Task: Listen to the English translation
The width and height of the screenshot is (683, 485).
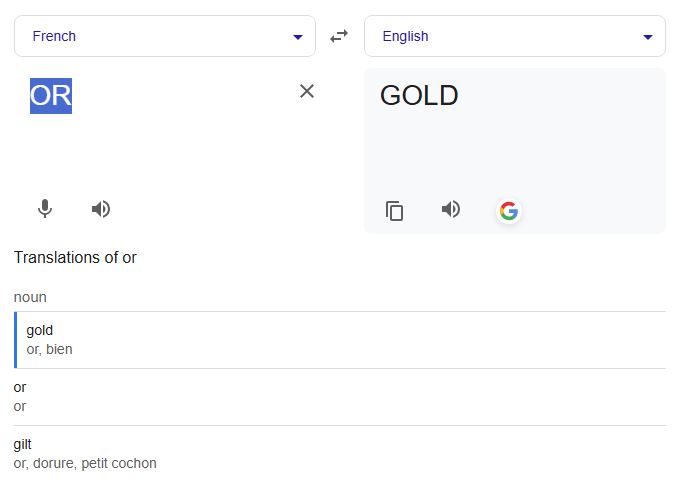Action: [x=451, y=209]
